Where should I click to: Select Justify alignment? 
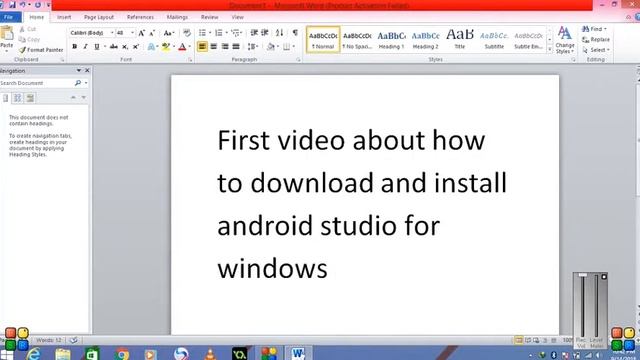pos(236,47)
